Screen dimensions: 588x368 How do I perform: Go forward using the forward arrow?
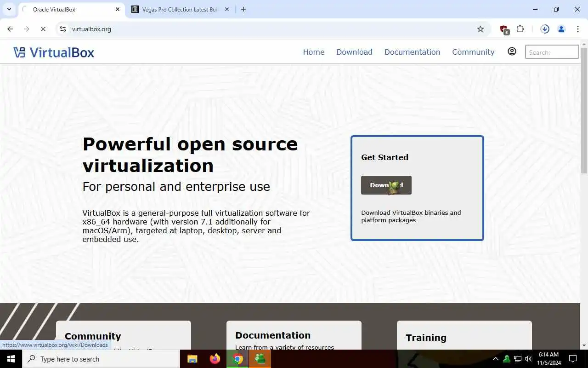click(x=27, y=29)
